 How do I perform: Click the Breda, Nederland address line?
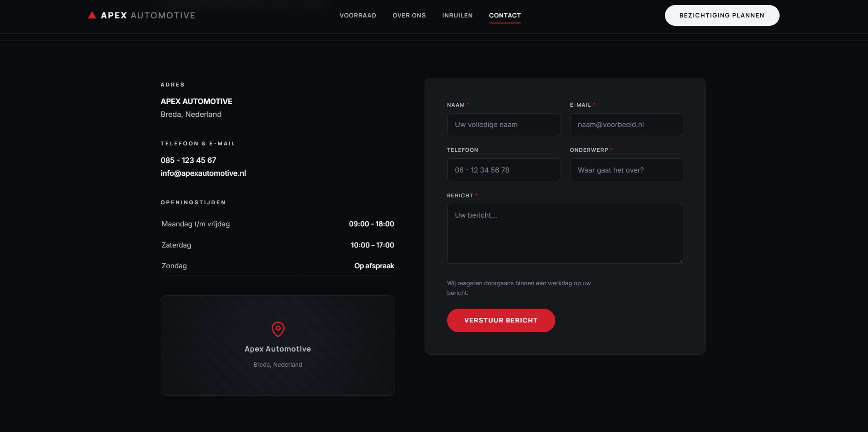click(x=191, y=114)
